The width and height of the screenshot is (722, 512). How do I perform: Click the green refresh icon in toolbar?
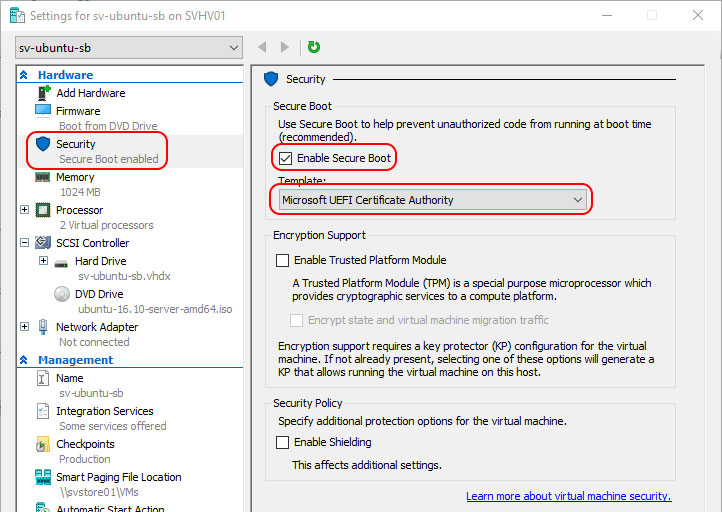pyautogui.click(x=314, y=47)
